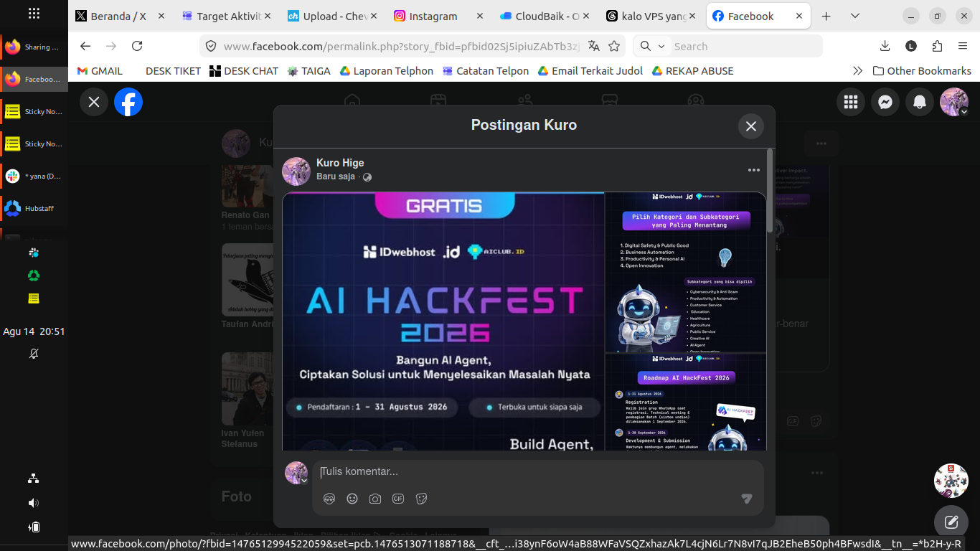Switch to the Instagram tab

pyautogui.click(x=437, y=16)
